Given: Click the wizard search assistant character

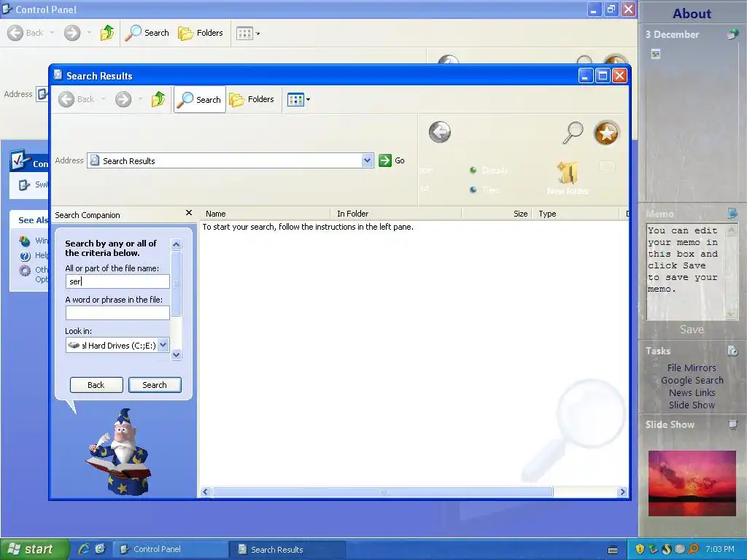Looking at the screenshot, I should click(120, 451).
